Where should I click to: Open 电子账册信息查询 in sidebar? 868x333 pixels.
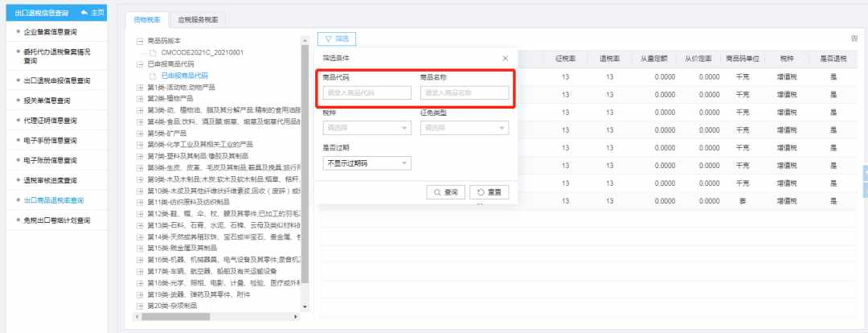coord(51,161)
